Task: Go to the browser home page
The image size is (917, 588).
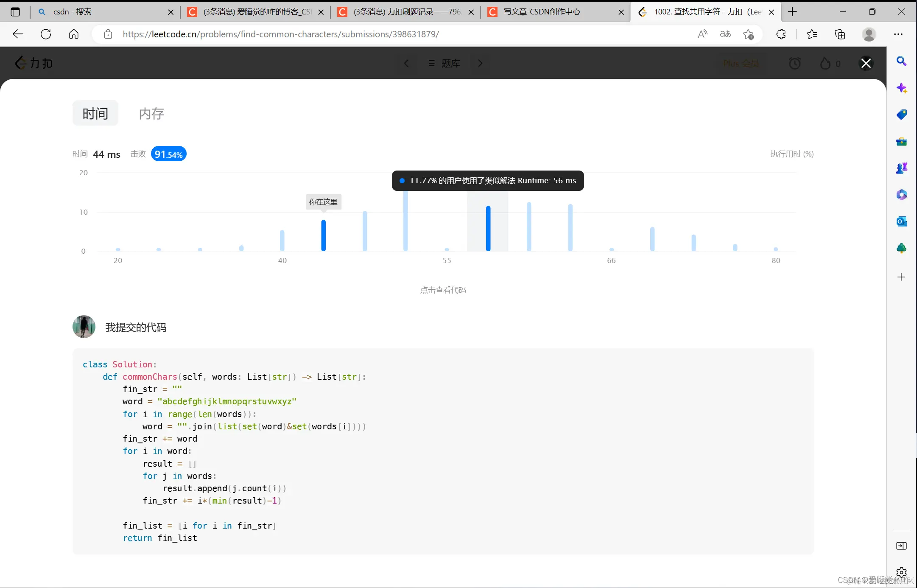Action: (74, 34)
